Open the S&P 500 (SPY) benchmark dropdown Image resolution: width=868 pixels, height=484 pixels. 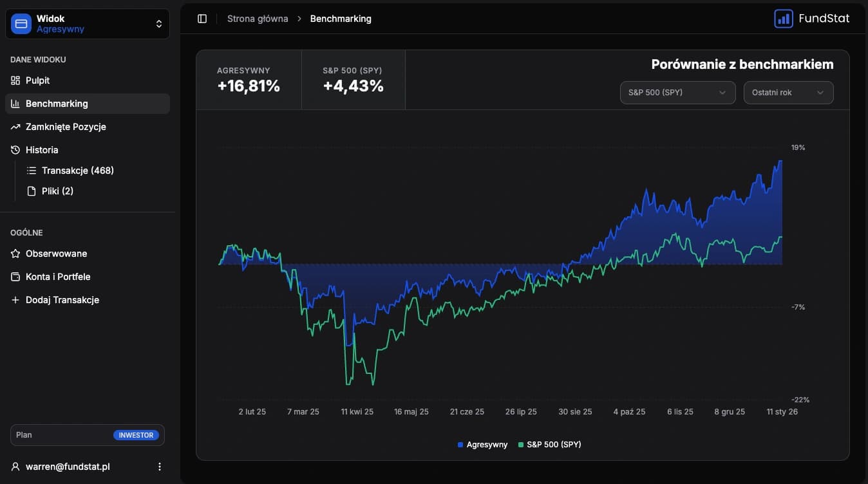pyautogui.click(x=677, y=92)
